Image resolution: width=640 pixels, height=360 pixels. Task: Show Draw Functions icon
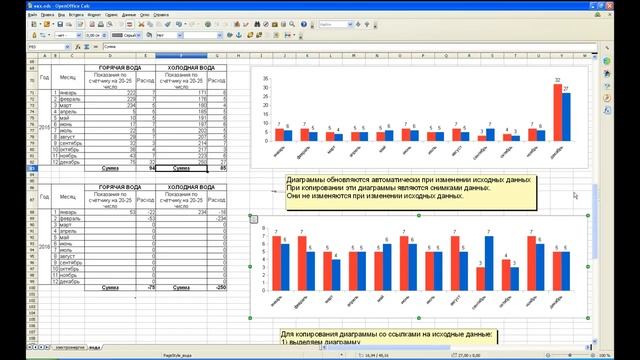tap(246, 24)
